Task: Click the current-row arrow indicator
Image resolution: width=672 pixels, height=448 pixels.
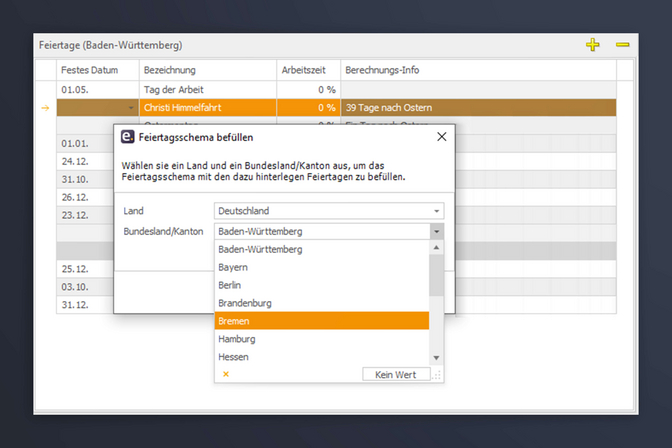Action: (45, 108)
